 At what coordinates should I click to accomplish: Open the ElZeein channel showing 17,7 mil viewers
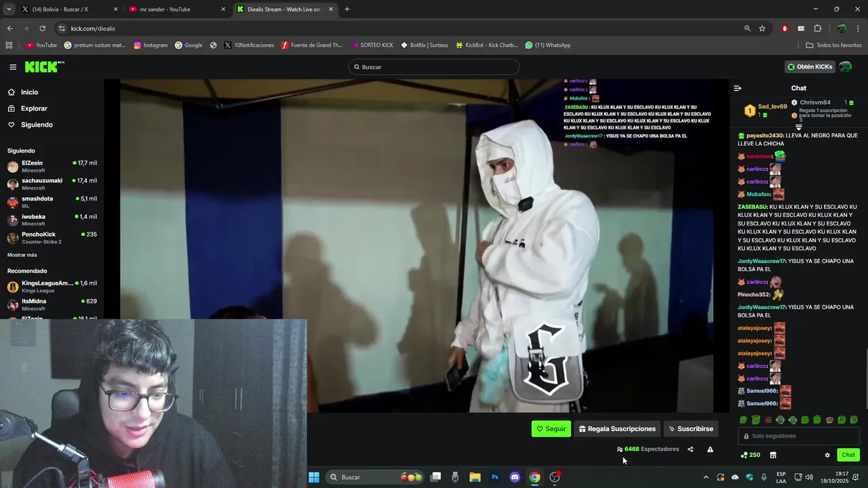(x=52, y=166)
